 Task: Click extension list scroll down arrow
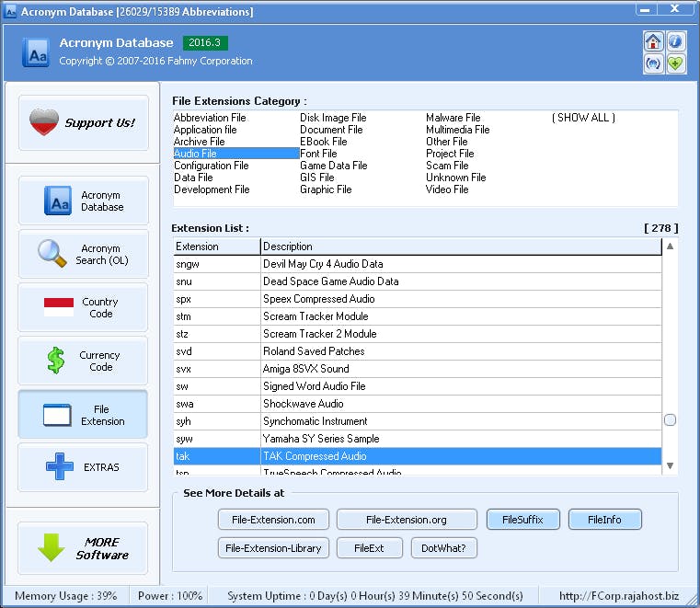[670, 465]
